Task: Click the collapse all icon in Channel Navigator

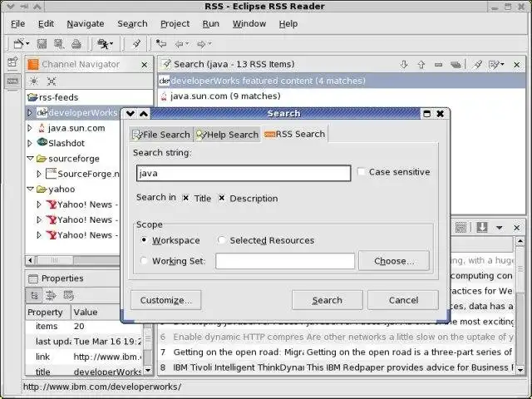Action: click(x=52, y=81)
